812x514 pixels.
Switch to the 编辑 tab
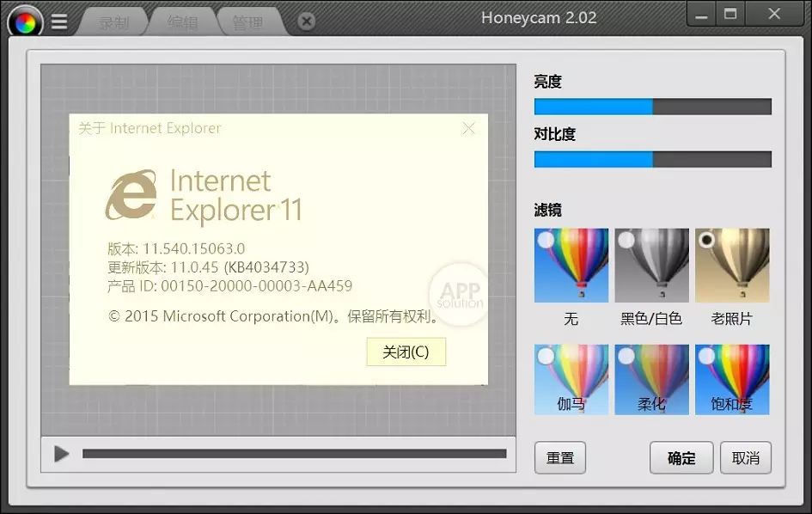(182, 22)
